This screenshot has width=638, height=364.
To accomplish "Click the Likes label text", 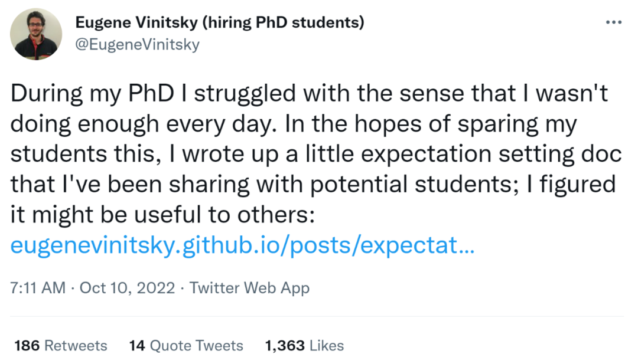I will point(327,345).
